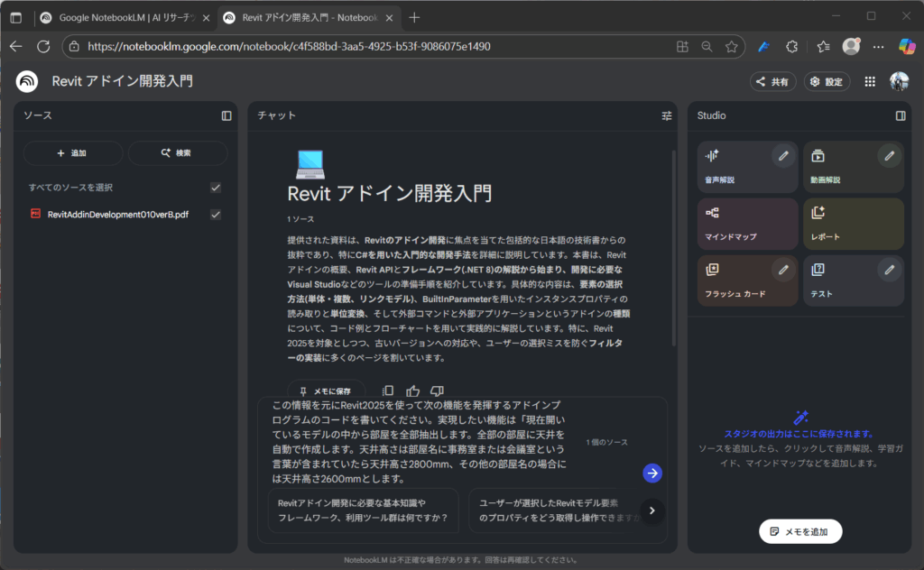
Task: Click the thumbs up icon
Action: click(x=413, y=391)
